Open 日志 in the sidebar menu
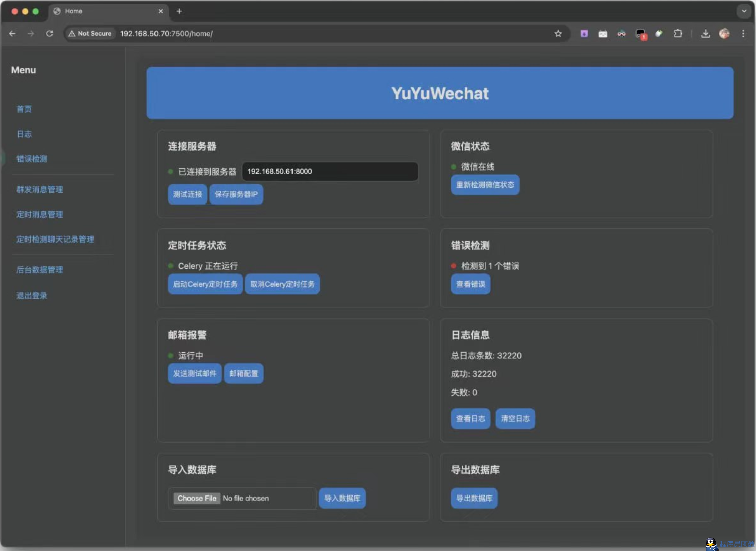Image resolution: width=756 pixels, height=551 pixels. pyautogui.click(x=24, y=134)
